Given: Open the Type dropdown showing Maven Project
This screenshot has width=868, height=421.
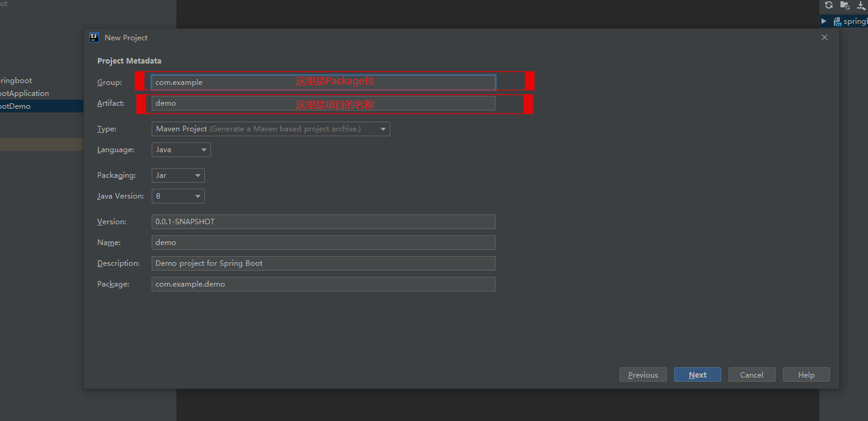Looking at the screenshot, I should point(271,129).
